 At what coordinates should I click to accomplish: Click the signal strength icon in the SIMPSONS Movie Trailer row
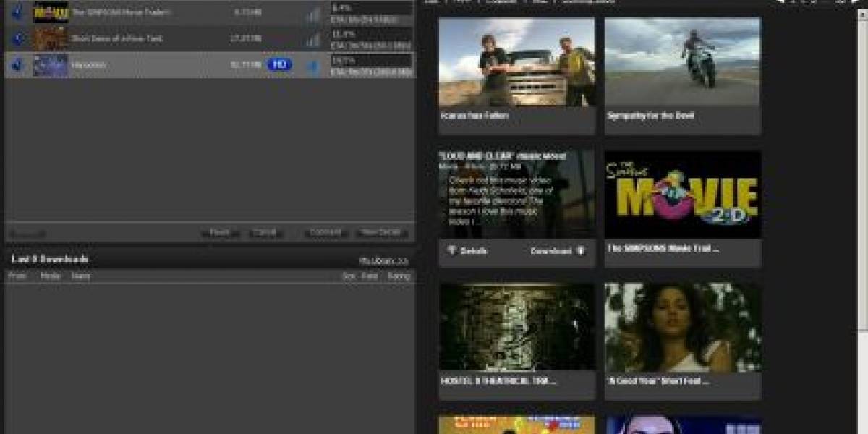click(x=312, y=14)
